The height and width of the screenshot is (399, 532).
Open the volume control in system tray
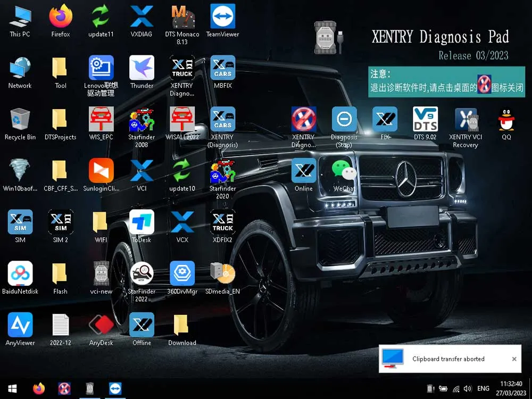click(468, 388)
